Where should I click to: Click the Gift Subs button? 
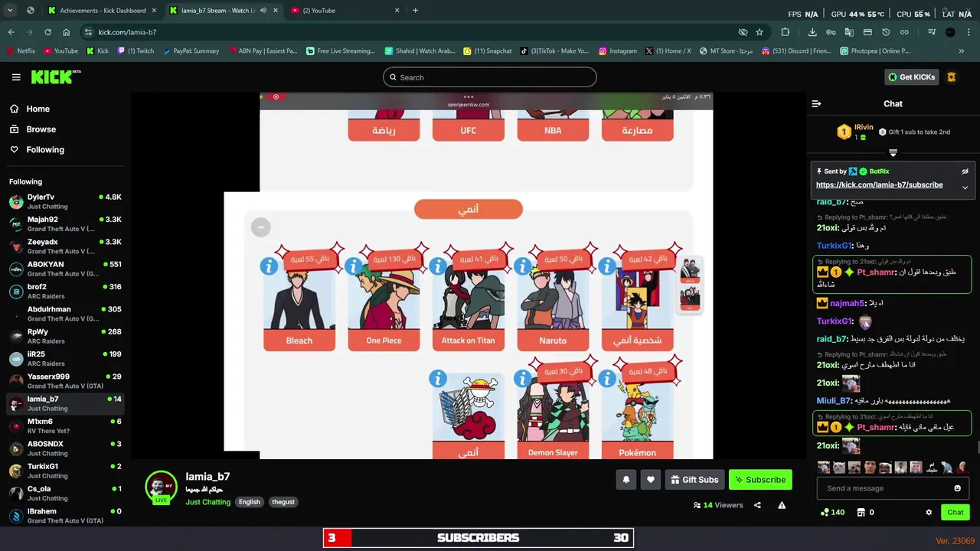point(694,480)
